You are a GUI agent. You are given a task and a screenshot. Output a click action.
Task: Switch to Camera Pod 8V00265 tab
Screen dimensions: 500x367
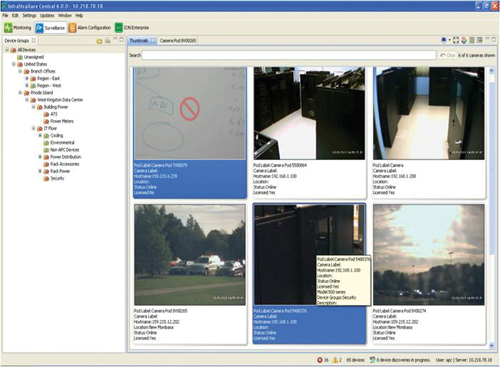(x=178, y=41)
